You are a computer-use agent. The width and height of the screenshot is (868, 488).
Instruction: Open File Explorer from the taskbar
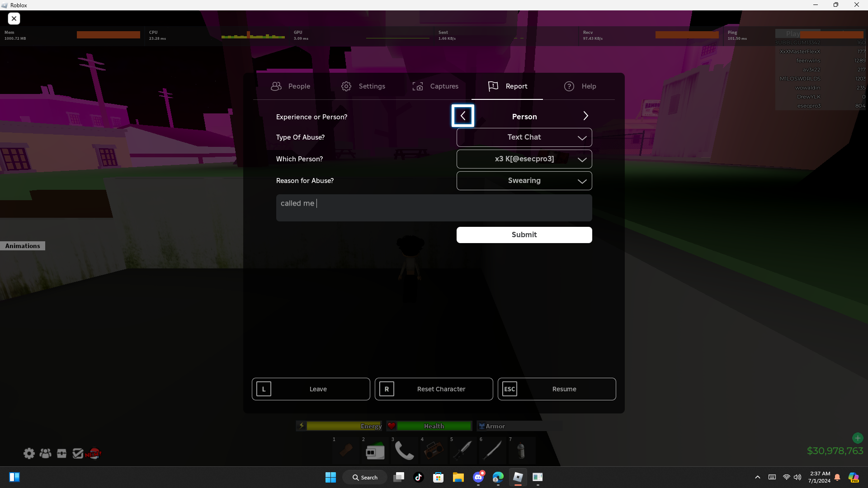pyautogui.click(x=458, y=477)
